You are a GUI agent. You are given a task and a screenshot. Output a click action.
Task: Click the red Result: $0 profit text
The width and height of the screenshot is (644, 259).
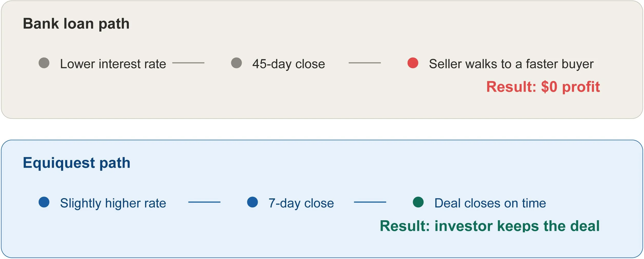543,87
